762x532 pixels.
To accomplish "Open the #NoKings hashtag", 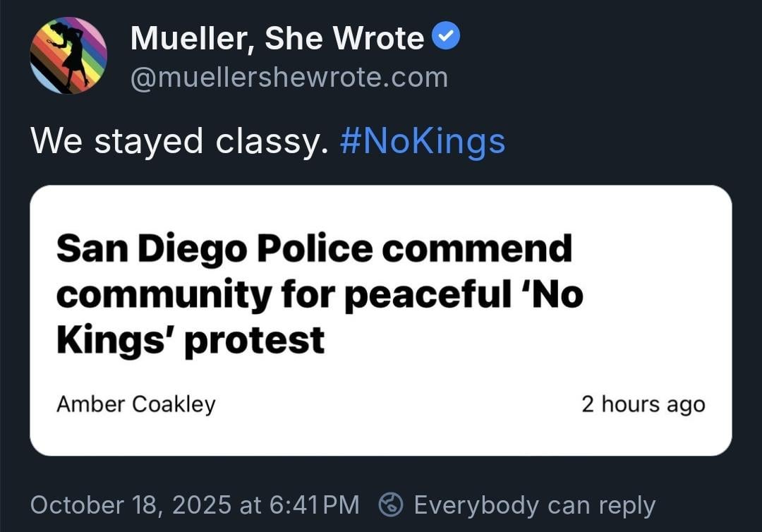I will click(422, 140).
